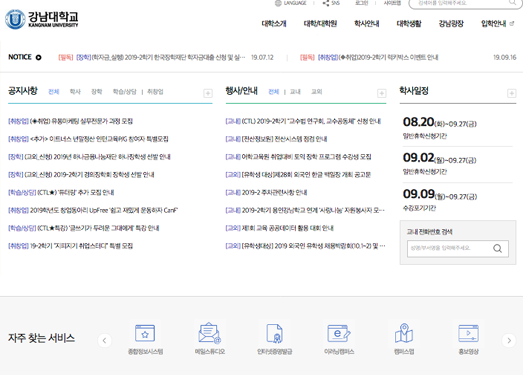Open the 제28회 외국인 한글 백일장 notice
Viewport: 523px width, 375px height.
[x=298, y=174]
